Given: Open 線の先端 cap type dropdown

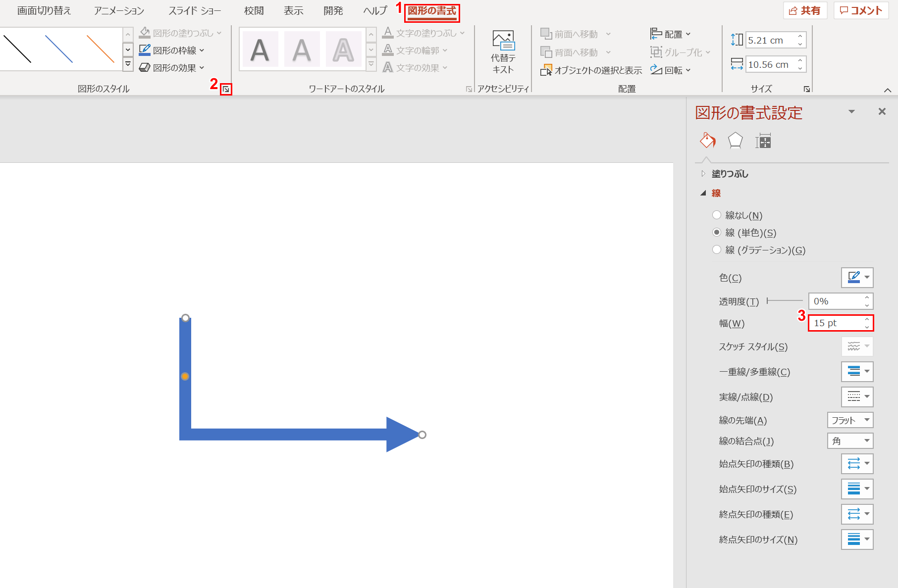Looking at the screenshot, I should click(850, 420).
